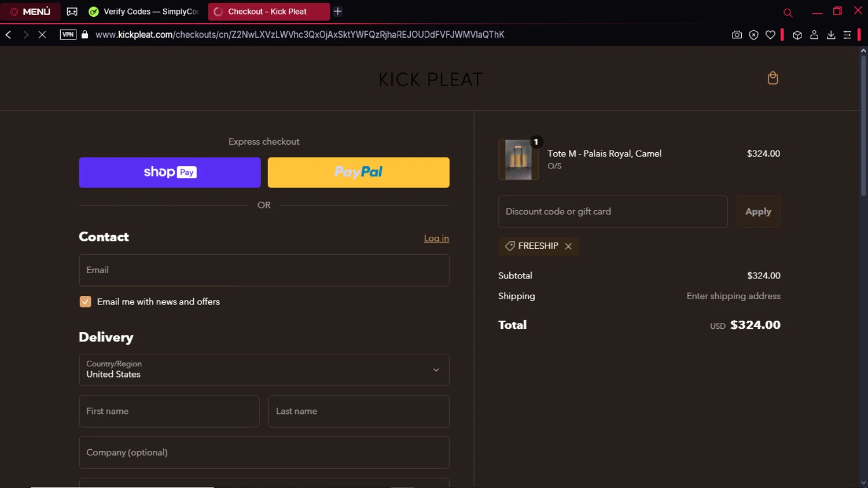Screen dimensions: 868x488
Task: Go forward to the next page
Action: tap(25, 35)
